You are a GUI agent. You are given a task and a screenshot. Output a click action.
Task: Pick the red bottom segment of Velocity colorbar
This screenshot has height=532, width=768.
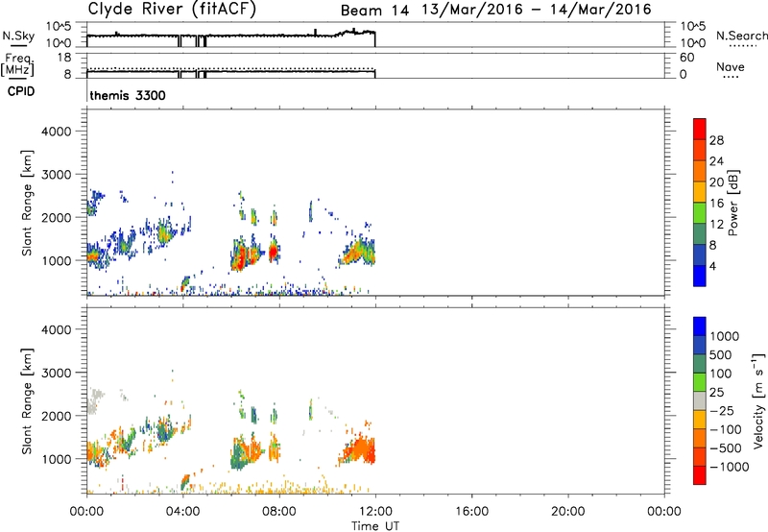[700, 475]
